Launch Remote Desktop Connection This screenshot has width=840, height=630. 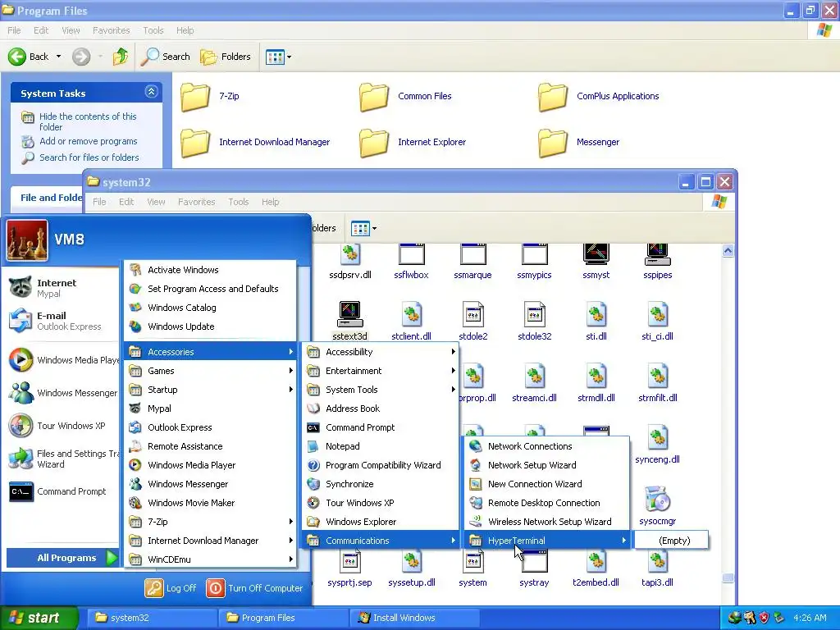point(547,503)
